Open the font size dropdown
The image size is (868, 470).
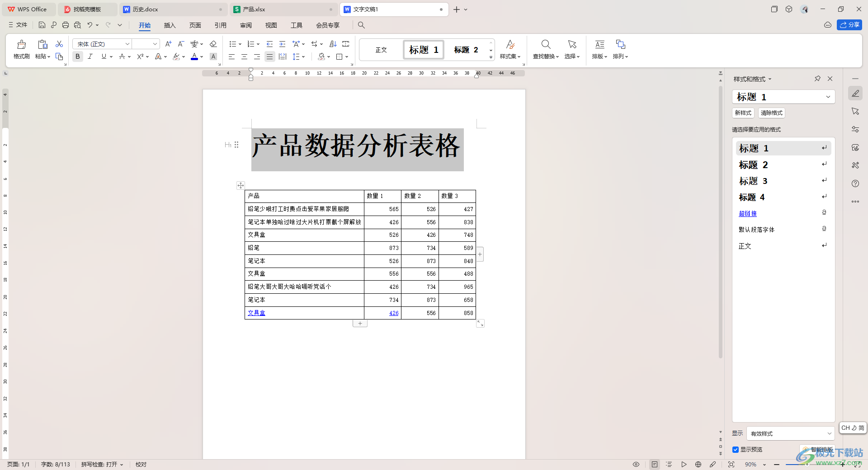pos(155,44)
